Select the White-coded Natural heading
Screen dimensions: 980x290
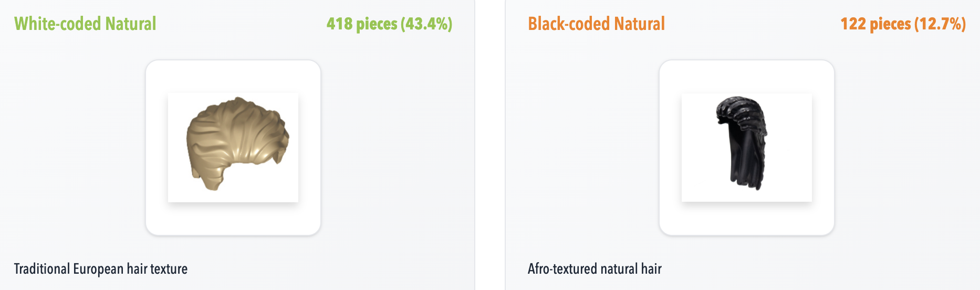tap(85, 24)
